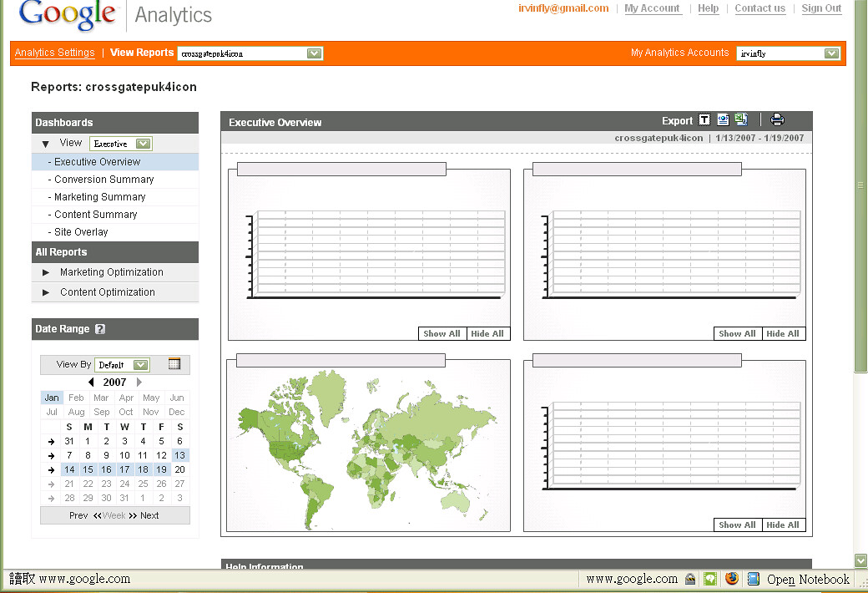
Task: Click the Firefox icon in the status bar
Action: [732, 579]
